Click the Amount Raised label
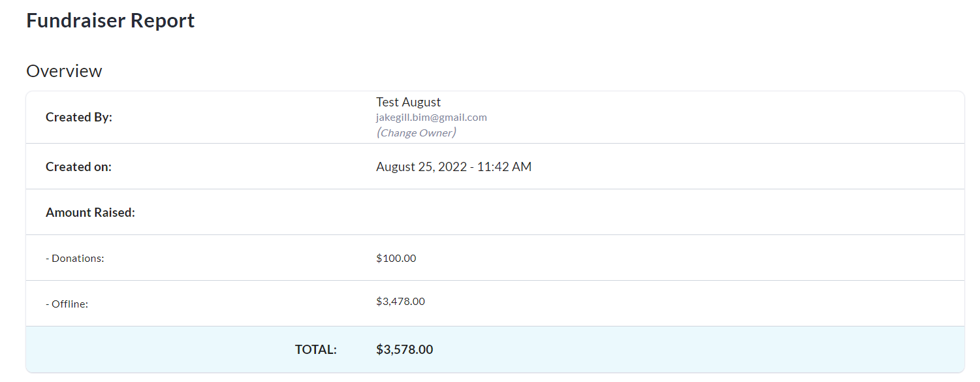This screenshot has height=382, width=980. pyautogui.click(x=90, y=212)
